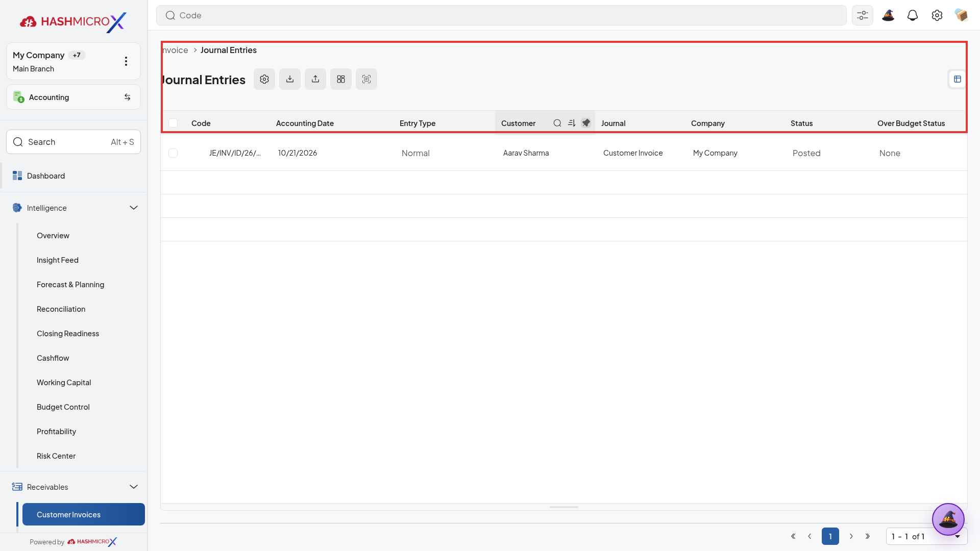Sort by Accounting Date column header
This screenshot has height=551, width=980.
tap(305, 123)
